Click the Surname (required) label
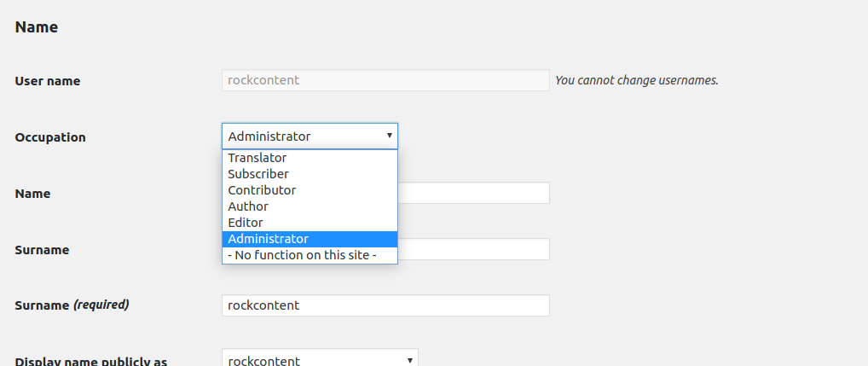868x366 pixels. (72, 305)
